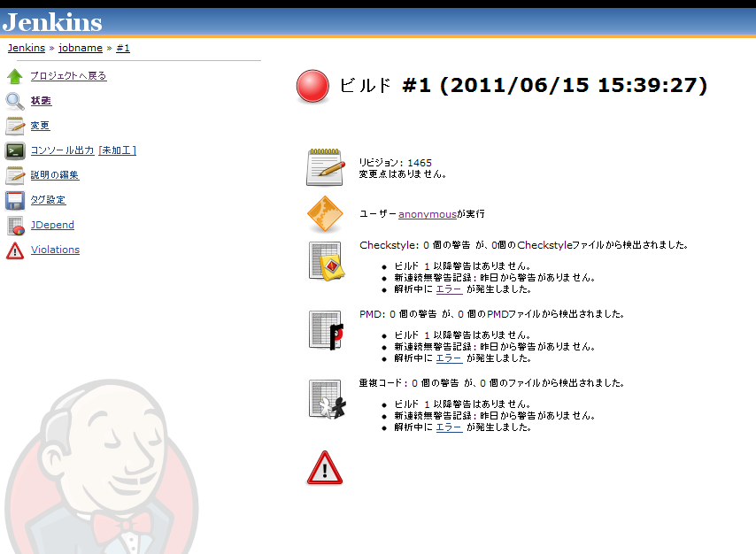Screen dimensions: 756x554
Task: Open the 状態 status link
Action: coord(41,101)
